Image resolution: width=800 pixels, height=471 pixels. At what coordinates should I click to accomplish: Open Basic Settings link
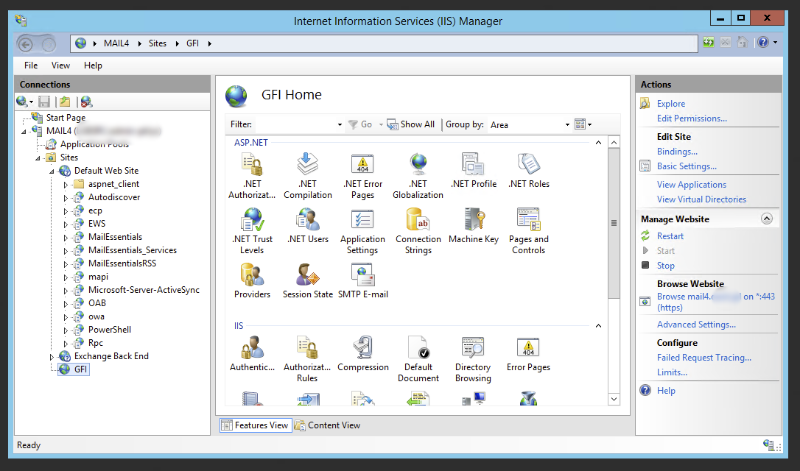pos(687,166)
